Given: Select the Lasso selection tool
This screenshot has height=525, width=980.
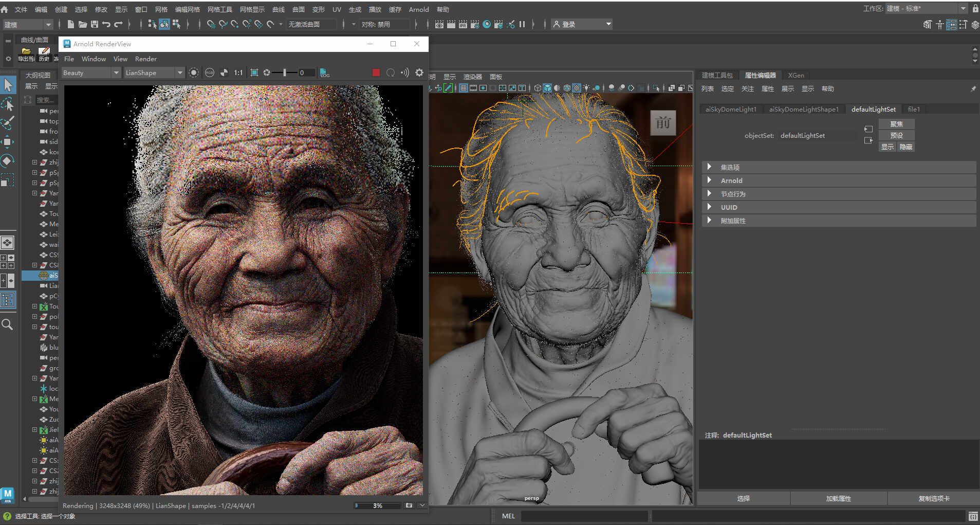Looking at the screenshot, I should tap(8, 104).
